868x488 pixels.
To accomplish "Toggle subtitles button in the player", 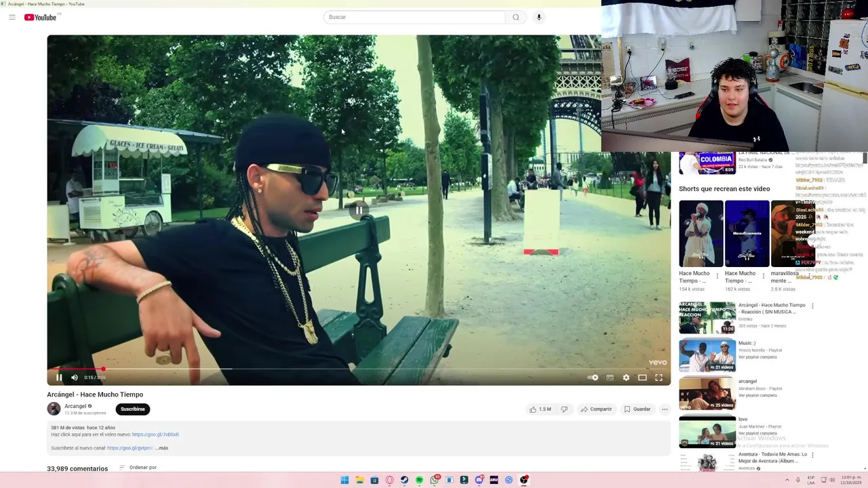I will coord(610,378).
